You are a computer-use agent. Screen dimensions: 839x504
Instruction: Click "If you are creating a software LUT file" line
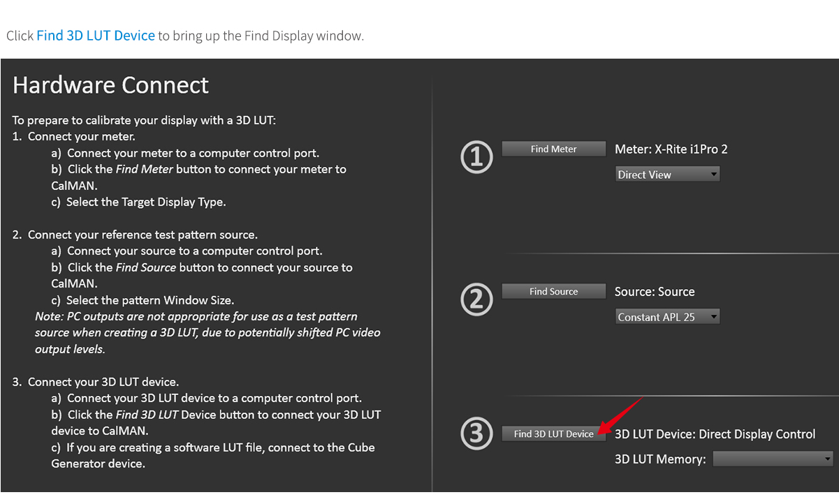click(x=213, y=455)
